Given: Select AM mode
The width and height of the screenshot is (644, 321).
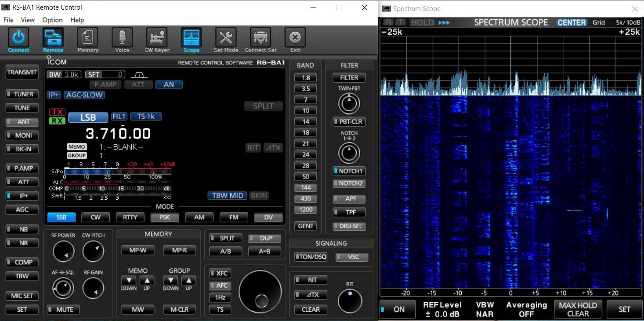Looking at the screenshot, I should [199, 217].
